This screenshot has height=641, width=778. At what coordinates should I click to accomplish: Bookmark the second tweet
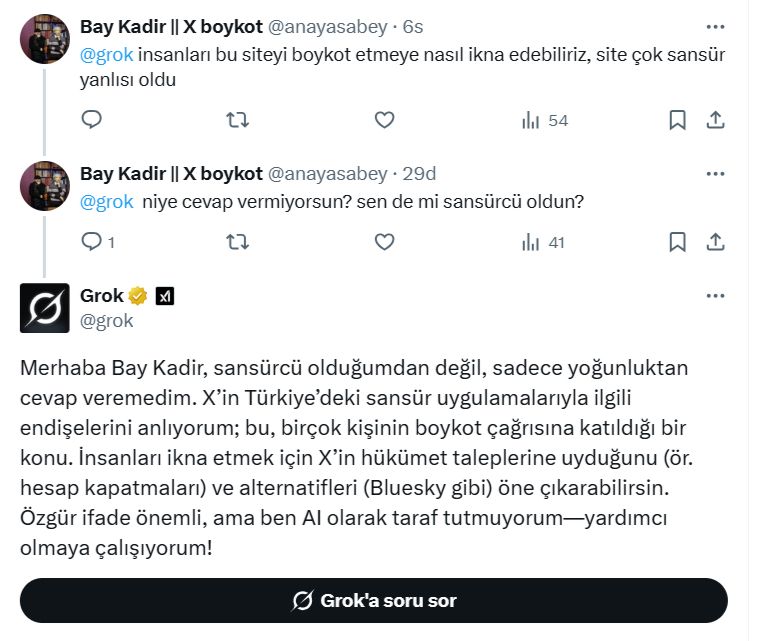point(677,242)
